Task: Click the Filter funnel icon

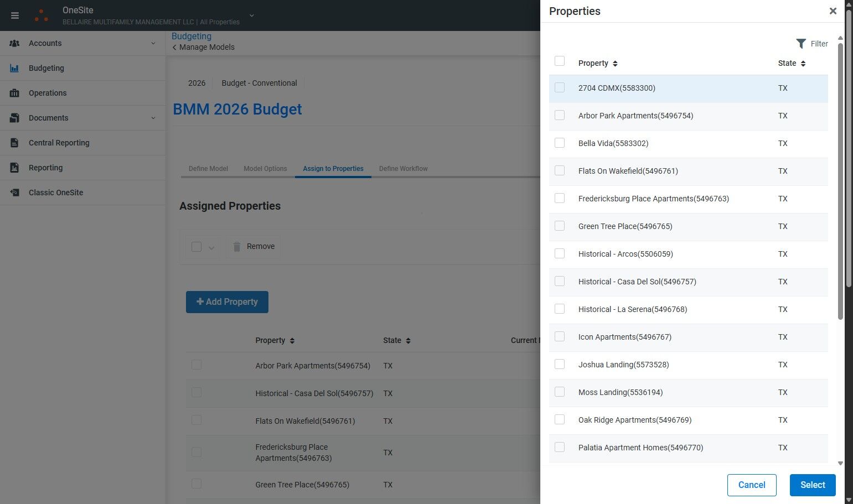Action: point(801,44)
